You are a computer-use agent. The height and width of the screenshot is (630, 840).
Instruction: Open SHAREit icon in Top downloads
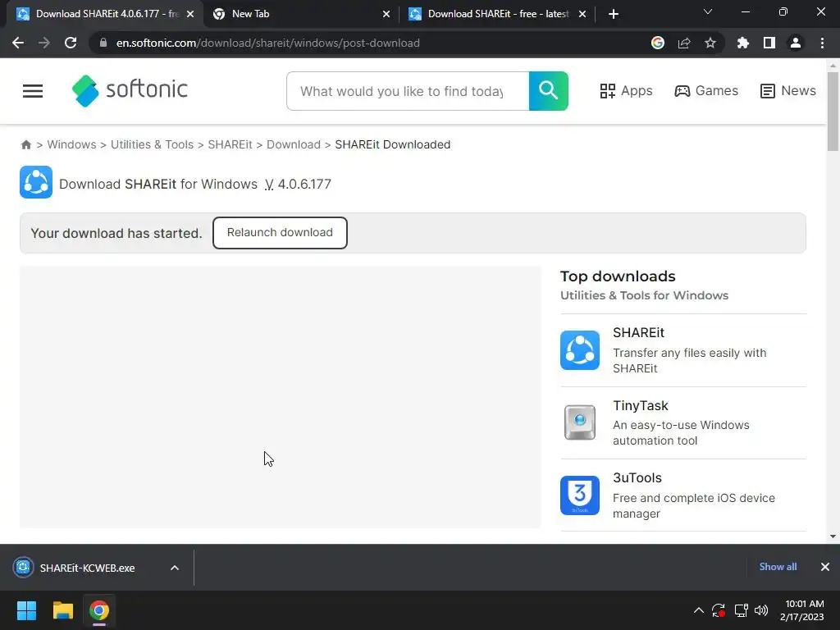click(580, 350)
